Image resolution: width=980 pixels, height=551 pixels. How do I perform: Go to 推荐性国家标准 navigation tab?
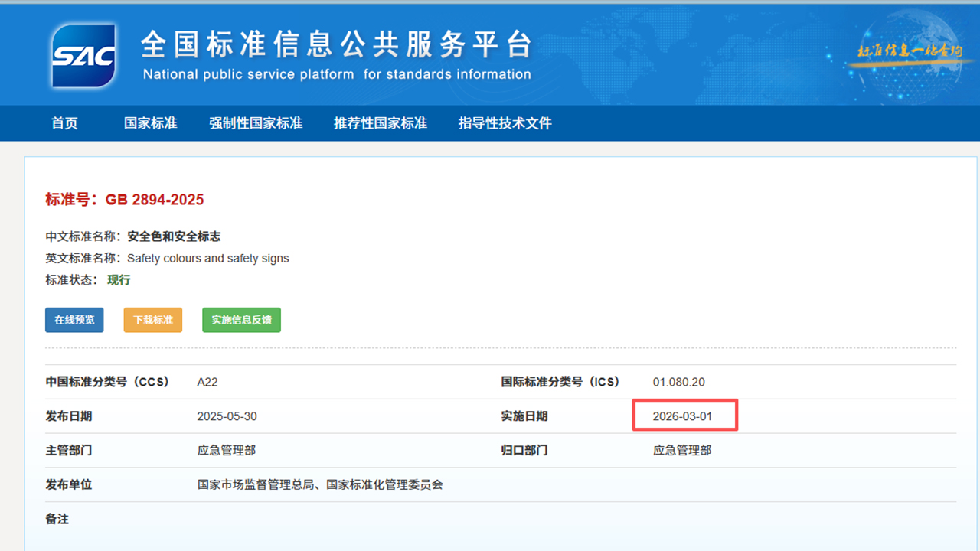380,123
